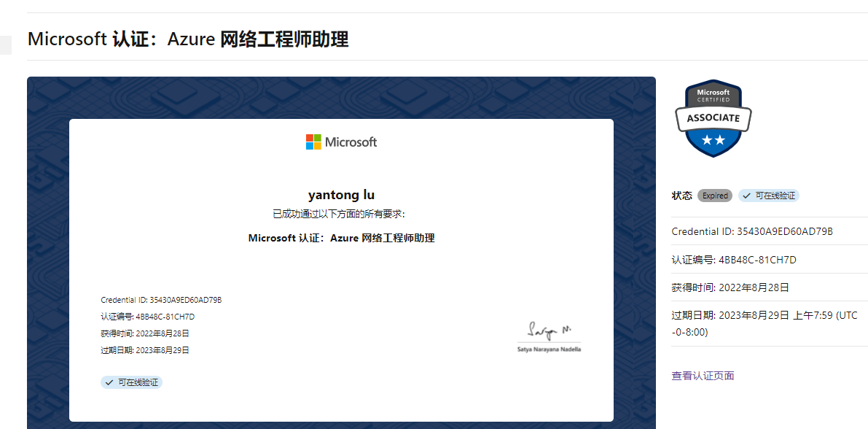The image size is (868, 429).
Task: Open the 查看认证页面 link
Action: (703, 376)
